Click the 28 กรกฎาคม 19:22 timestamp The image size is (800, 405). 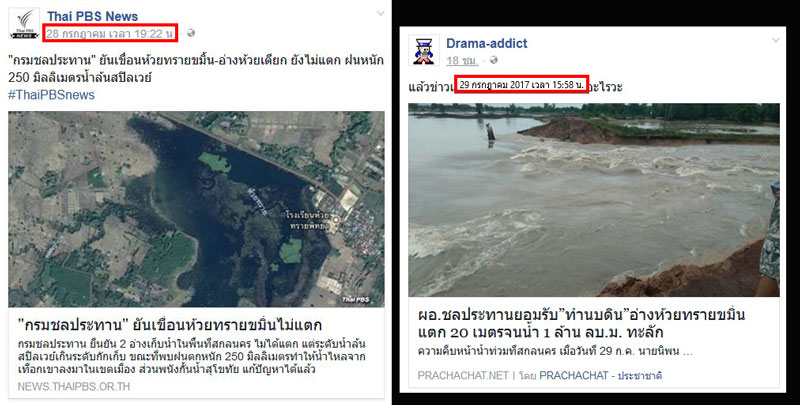(x=110, y=34)
